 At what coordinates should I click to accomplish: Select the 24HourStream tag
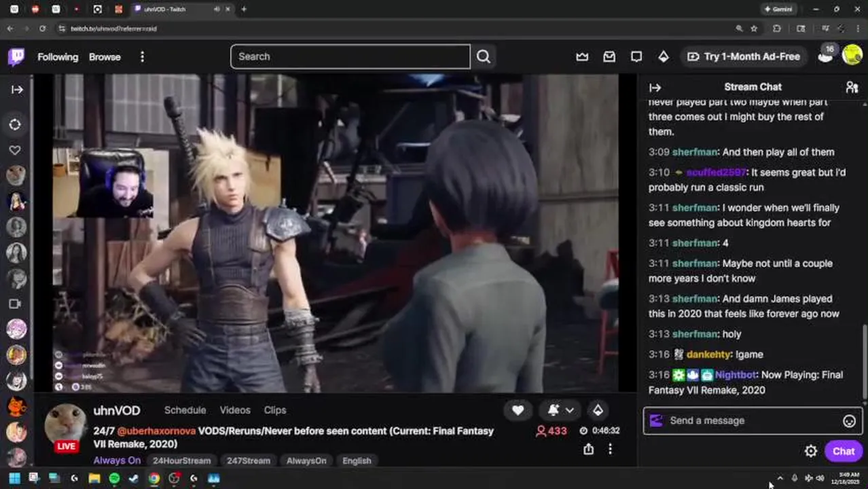[181, 460]
